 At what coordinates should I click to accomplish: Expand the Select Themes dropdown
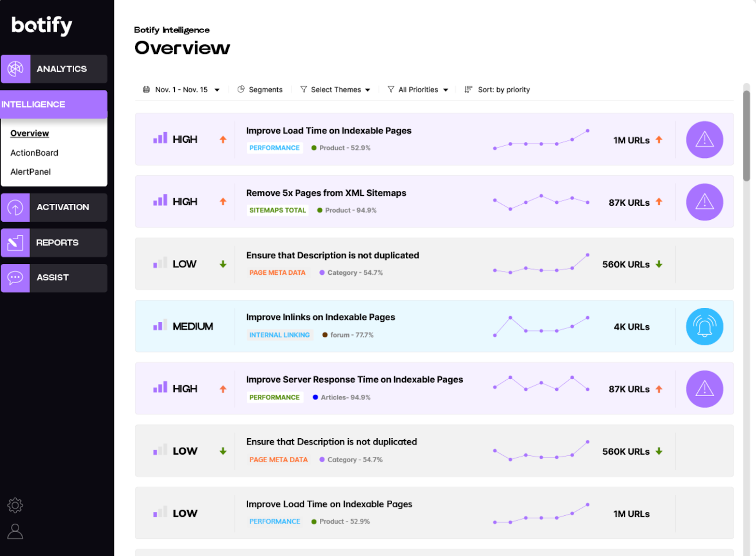(335, 89)
